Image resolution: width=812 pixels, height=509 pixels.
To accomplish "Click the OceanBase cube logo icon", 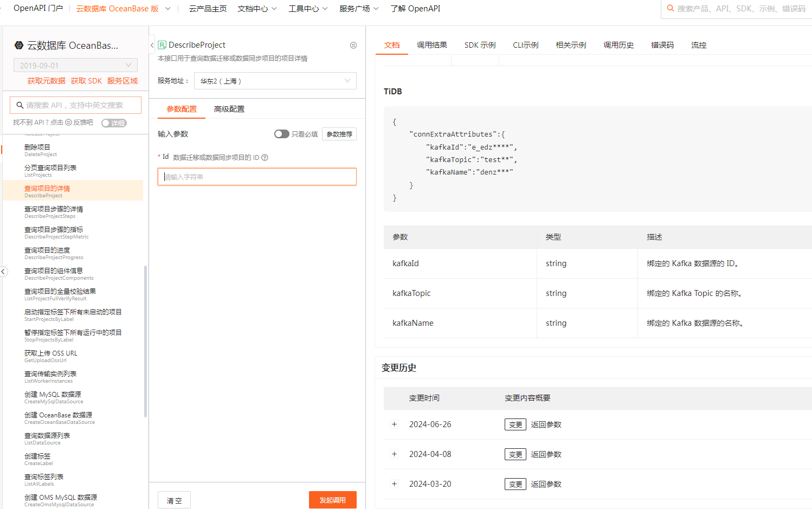I will [x=19, y=46].
